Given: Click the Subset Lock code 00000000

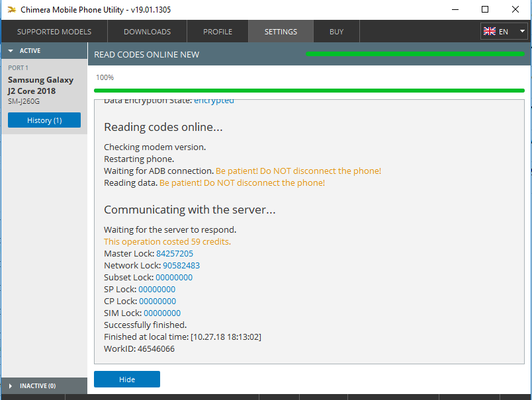Looking at the screenshot, I should [x=174, y=277].
